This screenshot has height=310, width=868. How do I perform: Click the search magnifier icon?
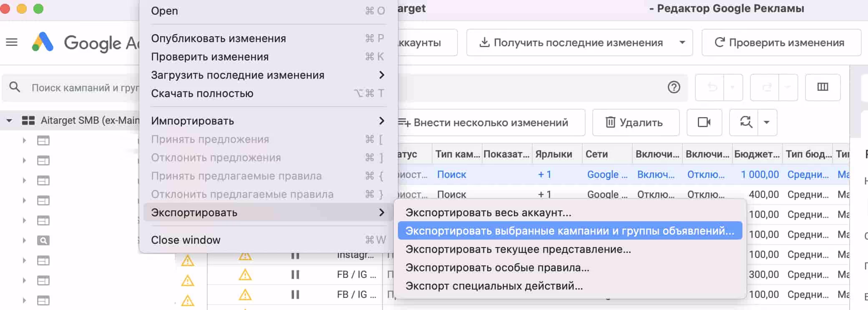point(15,87)
